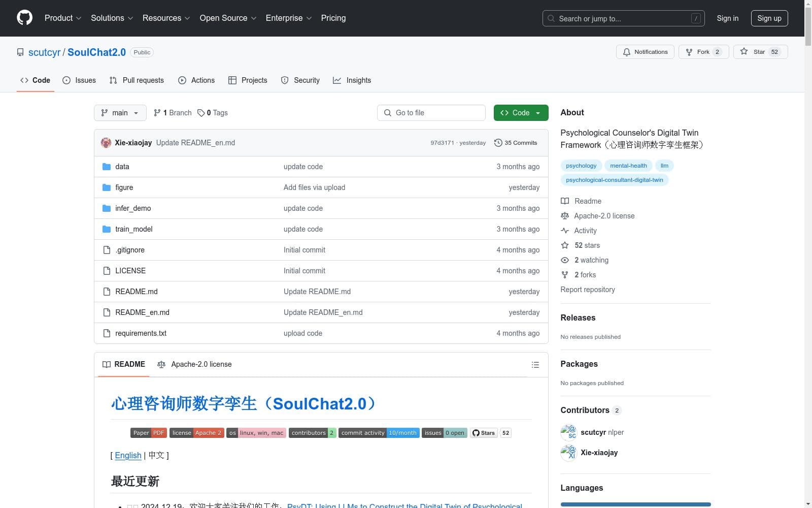Click in the Go to file field

tap(431, 113)
